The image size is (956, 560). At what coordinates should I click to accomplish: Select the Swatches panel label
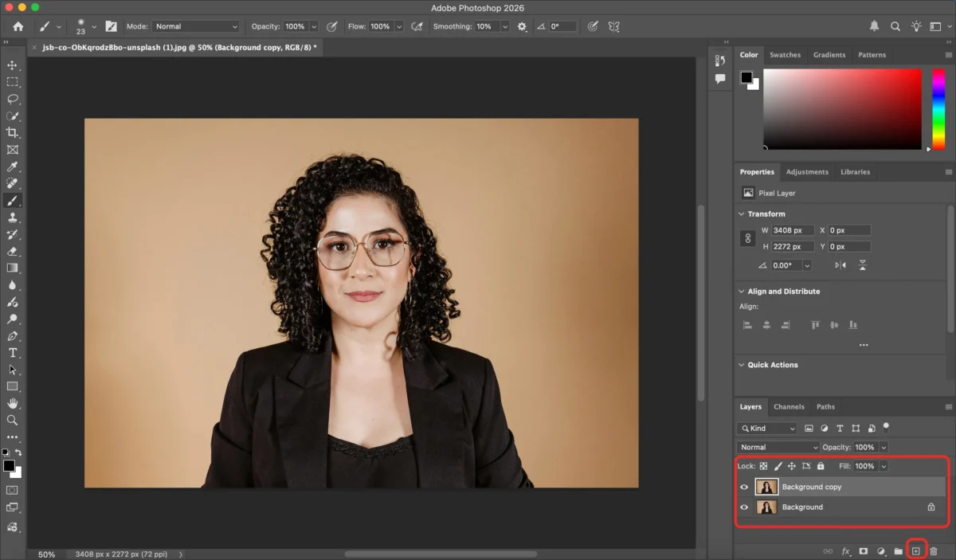tap(786, 55)
